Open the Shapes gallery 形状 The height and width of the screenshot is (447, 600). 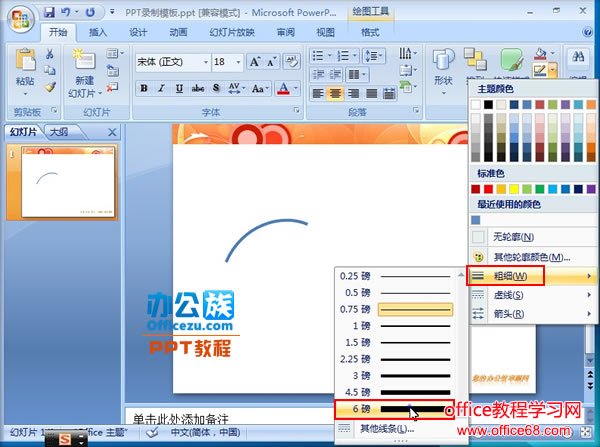click(x=443, y=71)
